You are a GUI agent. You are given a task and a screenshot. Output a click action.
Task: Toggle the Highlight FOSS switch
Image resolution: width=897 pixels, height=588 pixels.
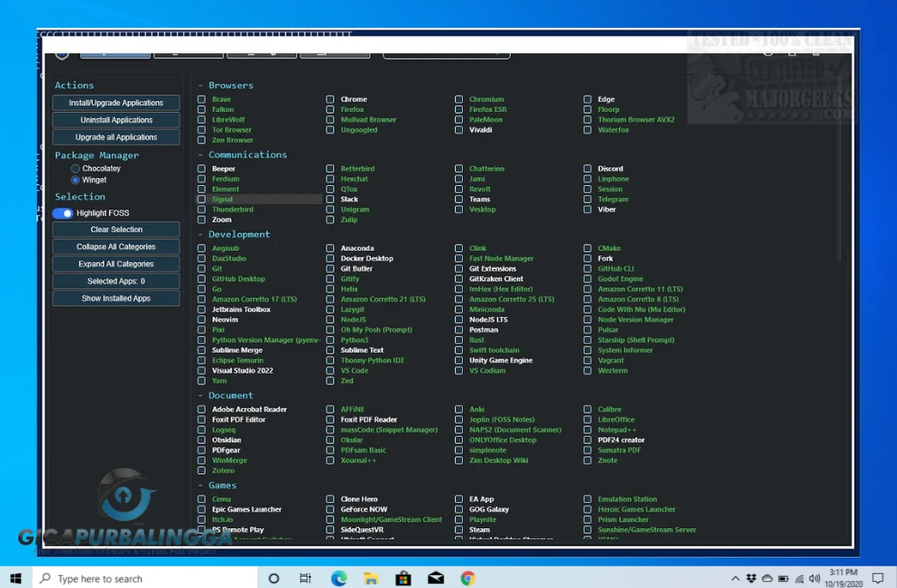[x=63, y=213]
